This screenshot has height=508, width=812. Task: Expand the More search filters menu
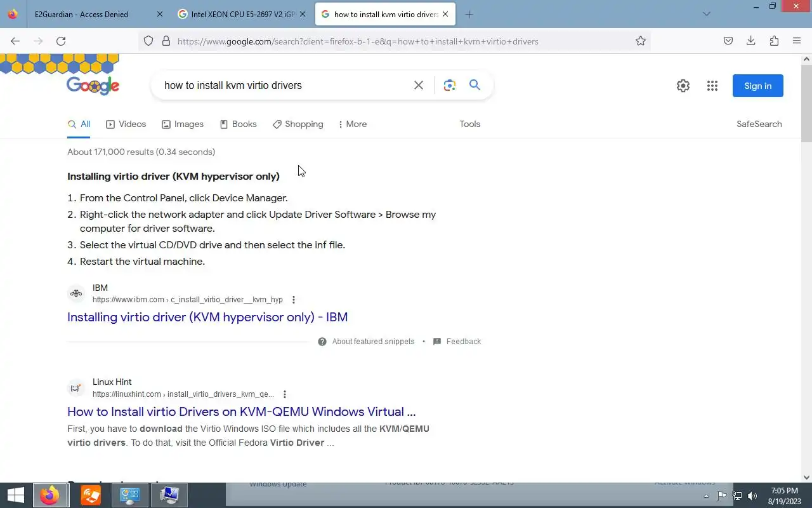pyautogui.click(x=353, y=124)
